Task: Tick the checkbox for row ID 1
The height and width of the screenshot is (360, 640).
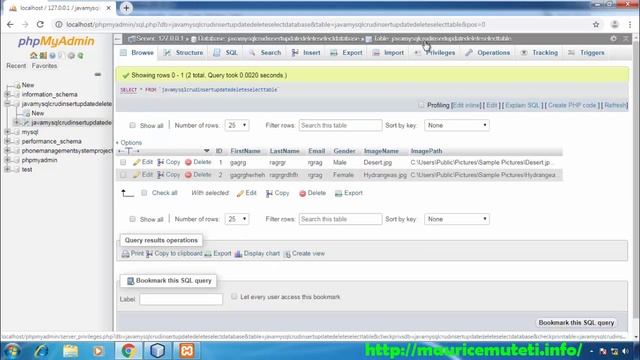Action: (123, 162)
